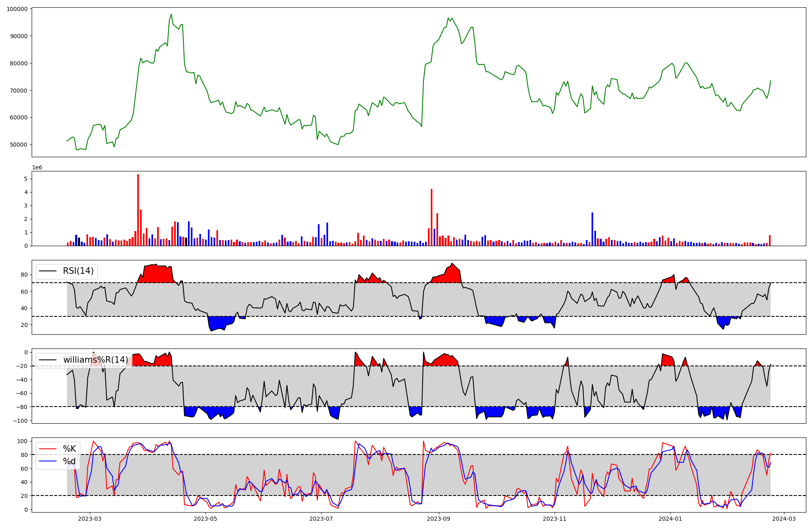Click the 2023-03 date axis label
The image size is (812, 528).
tap(90, 519)
